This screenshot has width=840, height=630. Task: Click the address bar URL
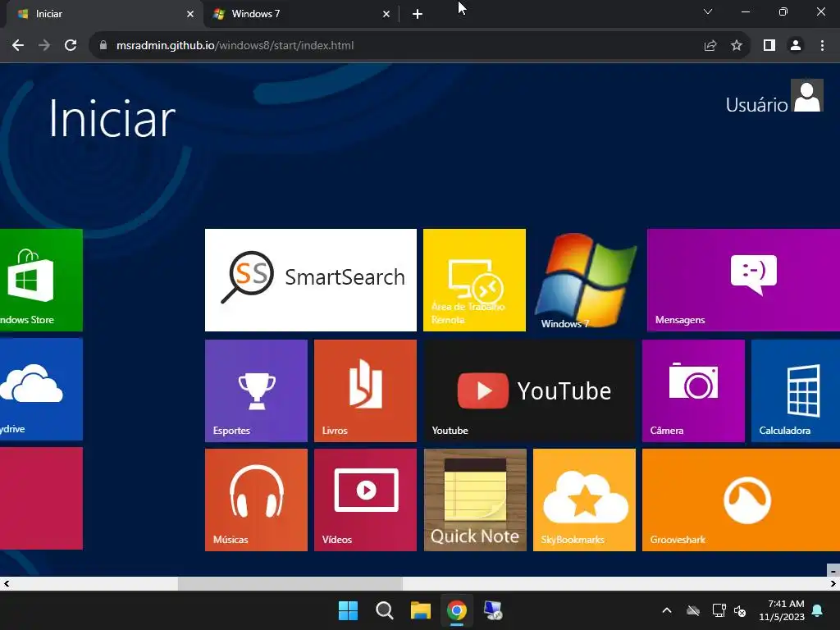[235, 46]
